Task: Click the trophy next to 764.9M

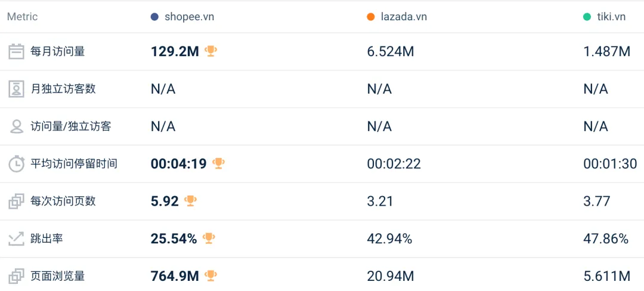Action: point(210,276)
